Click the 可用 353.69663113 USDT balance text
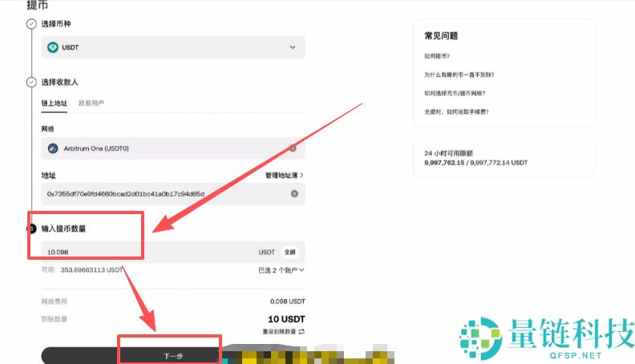 point(83,270)
